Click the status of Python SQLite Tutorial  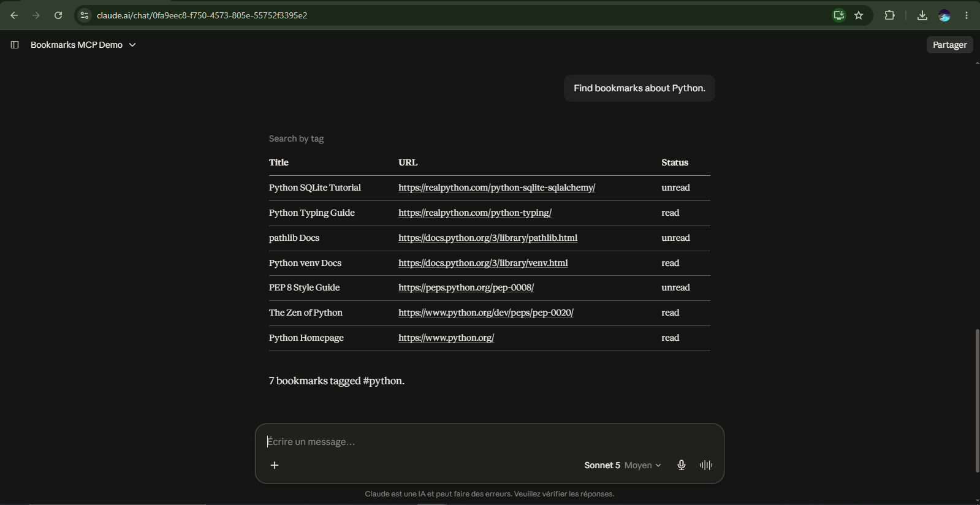click(675, 188)
